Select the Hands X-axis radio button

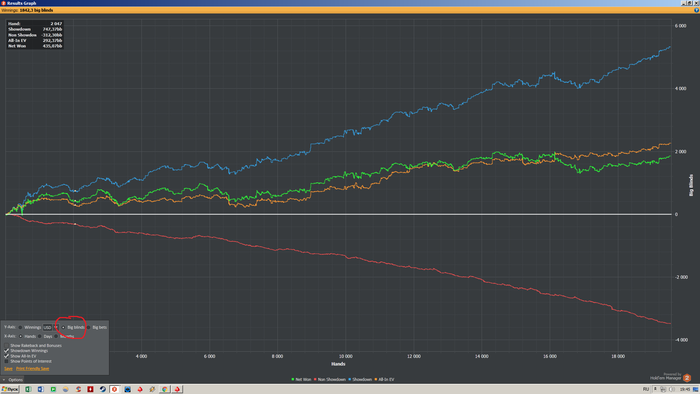pos(21,336)
